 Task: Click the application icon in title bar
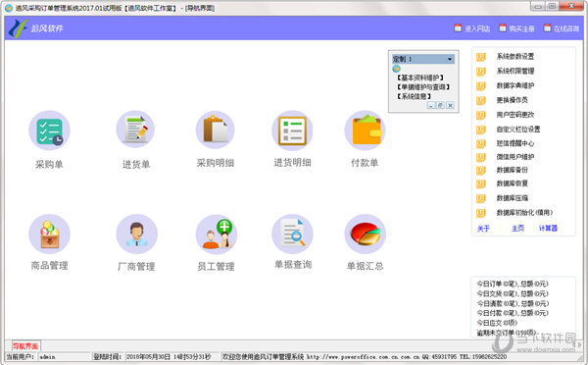click(9, 8)
